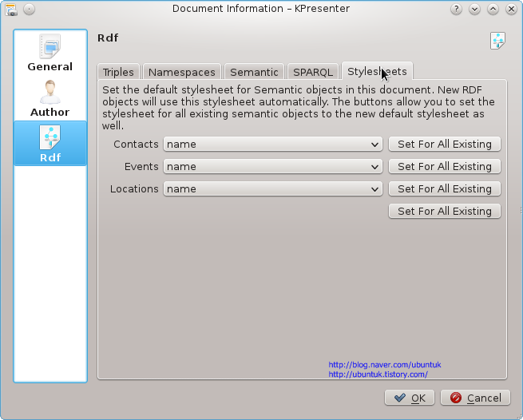Screen dimensions: 523x420
Task: Click the round pin button in titlebar
Action: [x=30, y=9]
